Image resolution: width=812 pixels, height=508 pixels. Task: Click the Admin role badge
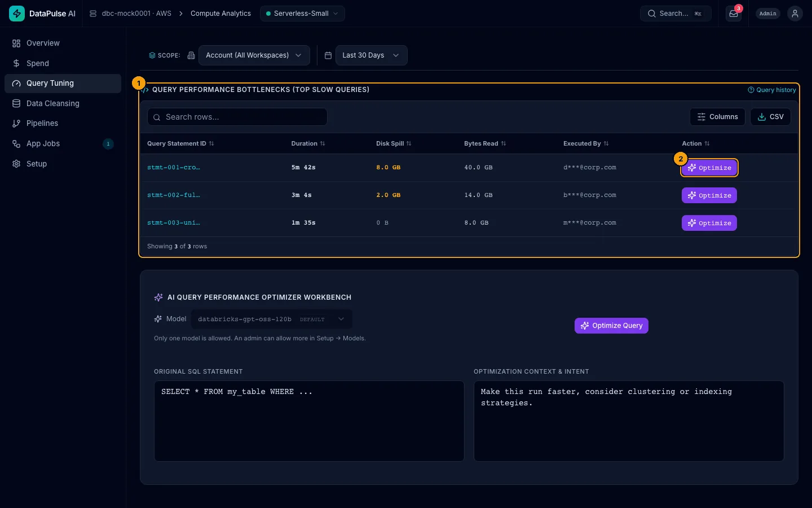768,14
